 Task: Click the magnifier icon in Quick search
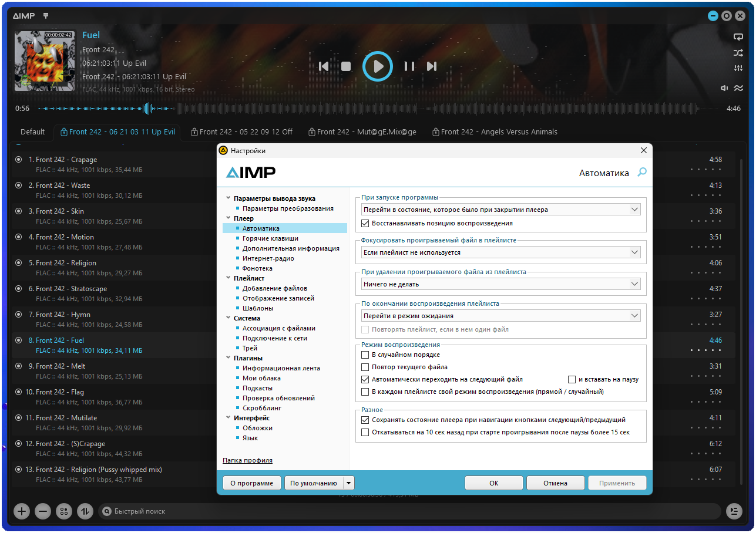point(107,511)
